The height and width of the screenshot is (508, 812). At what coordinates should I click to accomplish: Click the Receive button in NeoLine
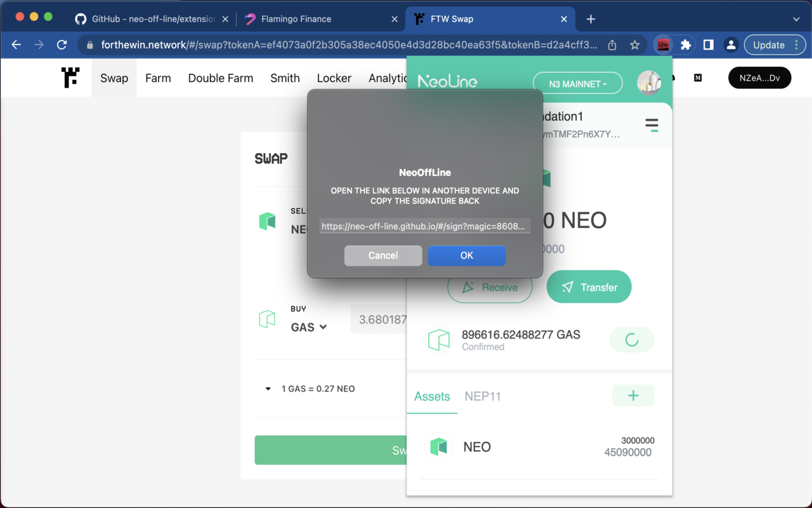pyautogui.click(x=490, y=287)
